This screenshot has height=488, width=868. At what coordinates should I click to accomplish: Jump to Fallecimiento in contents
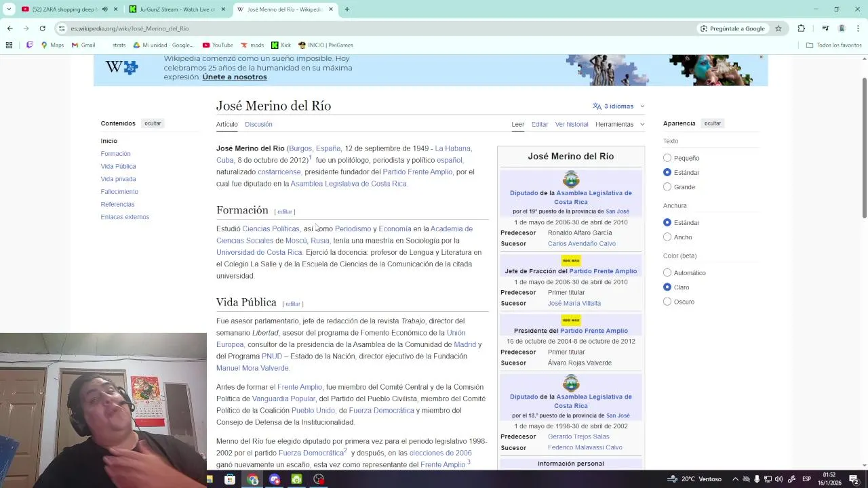coord(119,192)
